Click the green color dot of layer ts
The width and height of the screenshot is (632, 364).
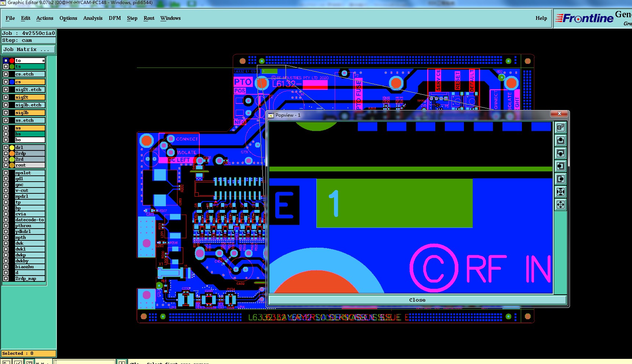pyautogui.click(x=12, y=66)
